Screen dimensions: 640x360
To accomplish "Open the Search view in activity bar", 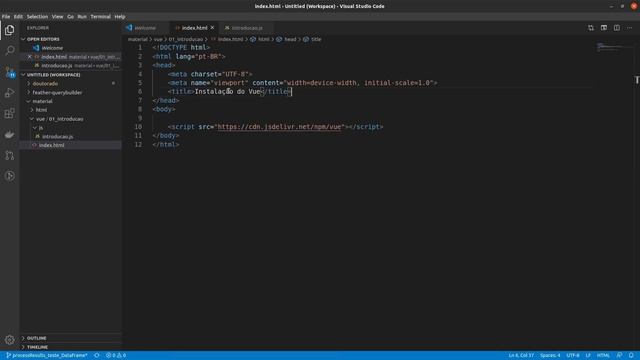I will tap(9, 51).
